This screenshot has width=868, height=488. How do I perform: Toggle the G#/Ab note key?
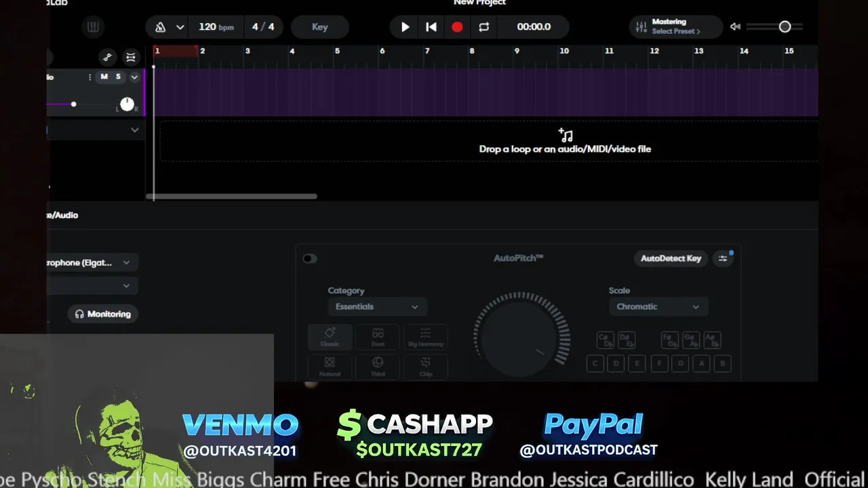click(x=691, y=340)
